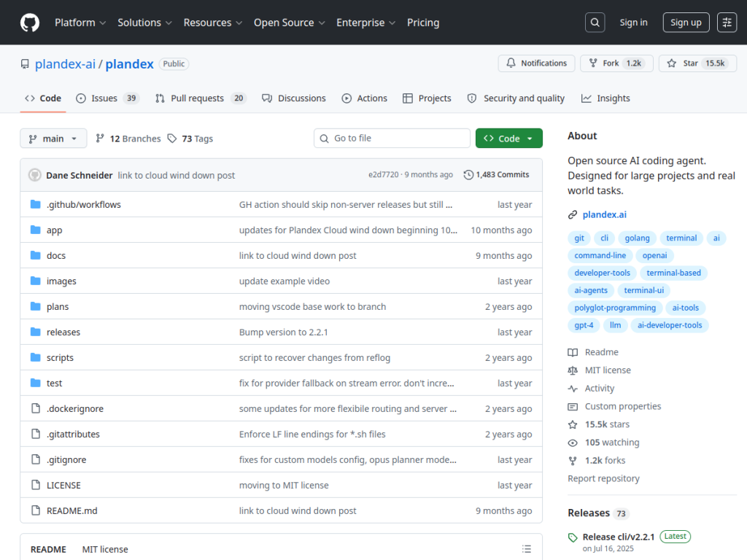The height and width of the screenshot is (560, 747).
Task: Expand the Platform menu
Action: [80, 23]
